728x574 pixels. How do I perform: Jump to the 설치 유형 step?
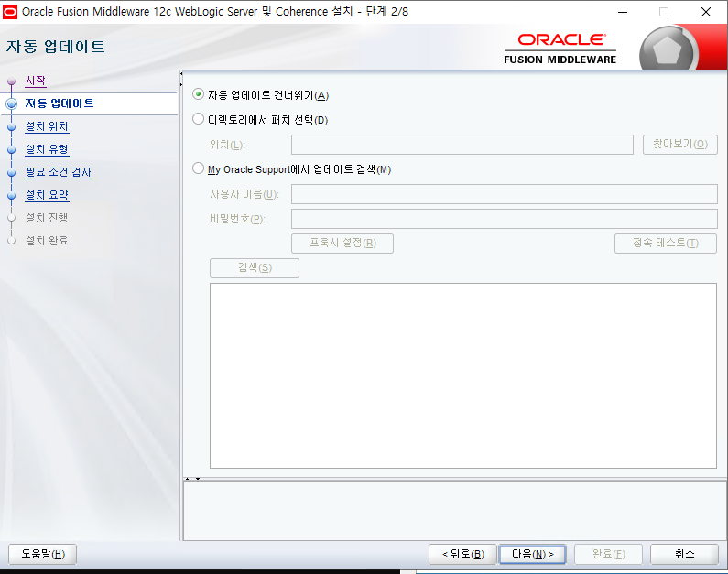(x=47, y=149)
